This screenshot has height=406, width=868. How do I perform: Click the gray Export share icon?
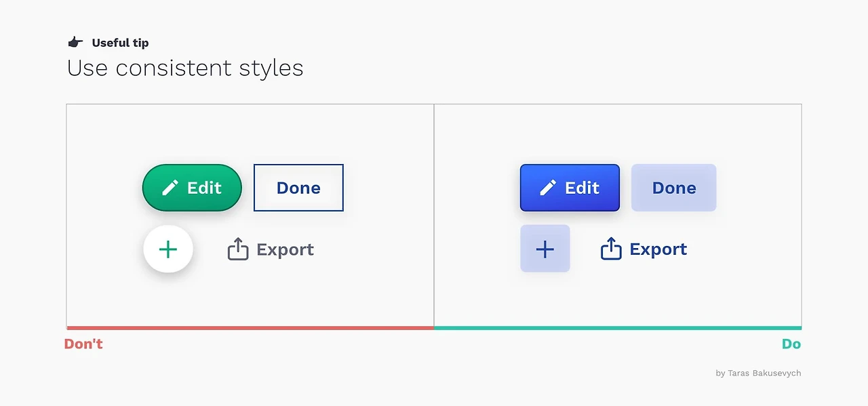click(238, 249)
